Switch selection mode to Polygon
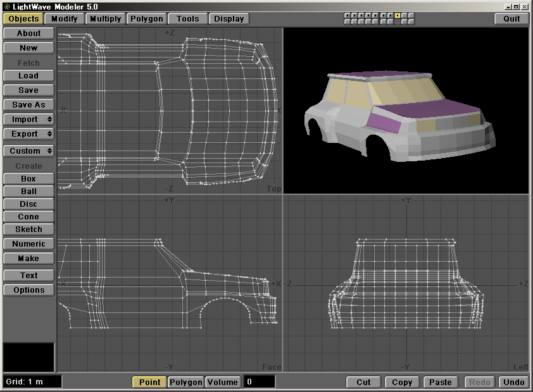This screenshot has width=533, height=392. pyautogui.click(x=185, y=382)
